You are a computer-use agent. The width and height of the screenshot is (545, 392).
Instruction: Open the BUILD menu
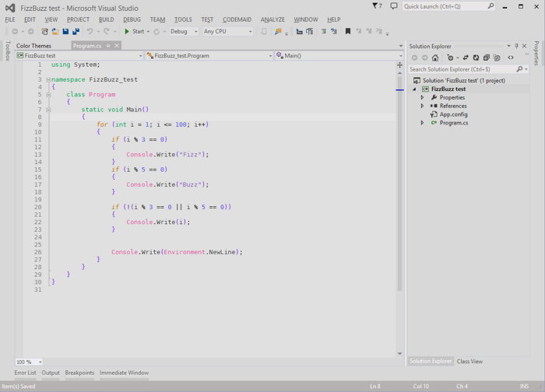click(x=106, y=19)
